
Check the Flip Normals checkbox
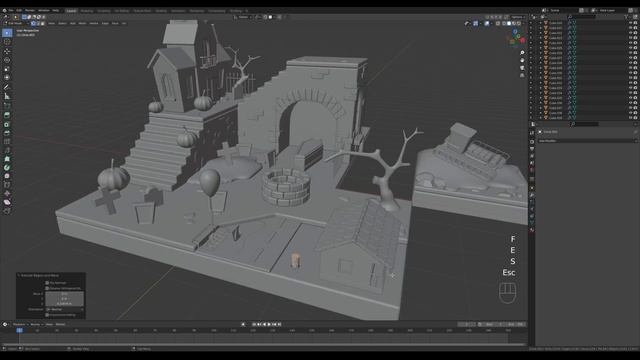click(x=47, y=282)
